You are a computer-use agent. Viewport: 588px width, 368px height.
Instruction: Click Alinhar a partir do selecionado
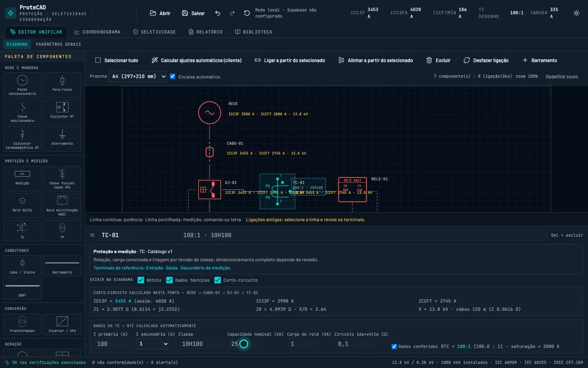point(375,60)
